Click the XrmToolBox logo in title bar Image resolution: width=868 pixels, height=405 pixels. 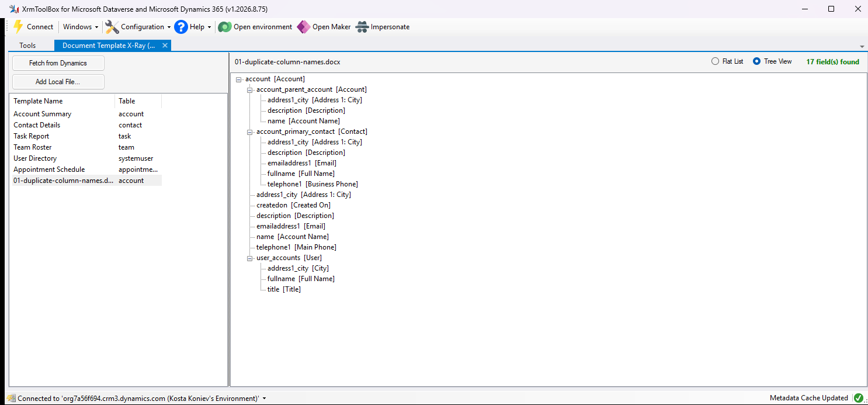click(x=13, y=9)
